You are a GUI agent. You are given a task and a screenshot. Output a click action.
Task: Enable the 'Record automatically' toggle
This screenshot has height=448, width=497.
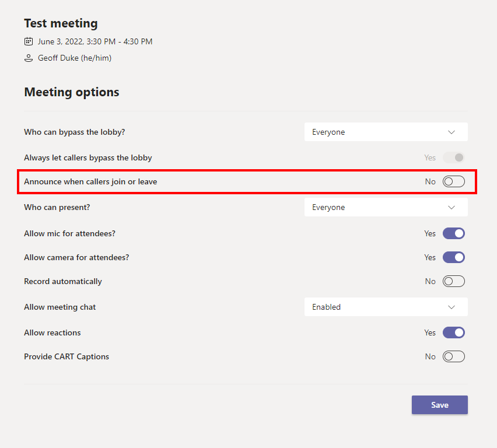coord(453,281)
